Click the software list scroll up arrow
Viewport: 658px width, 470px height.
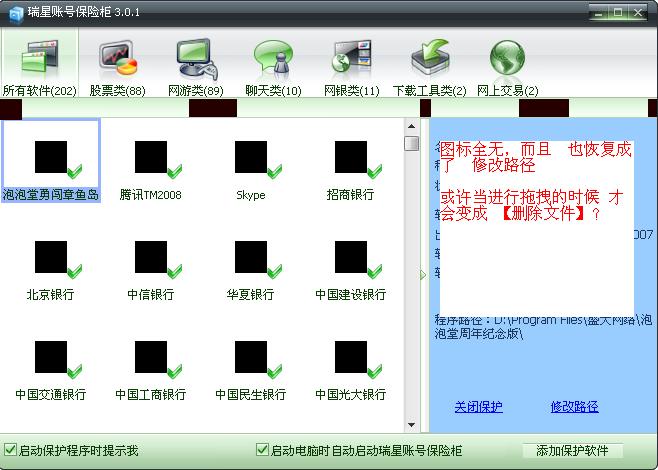click(x=411, y=126)
